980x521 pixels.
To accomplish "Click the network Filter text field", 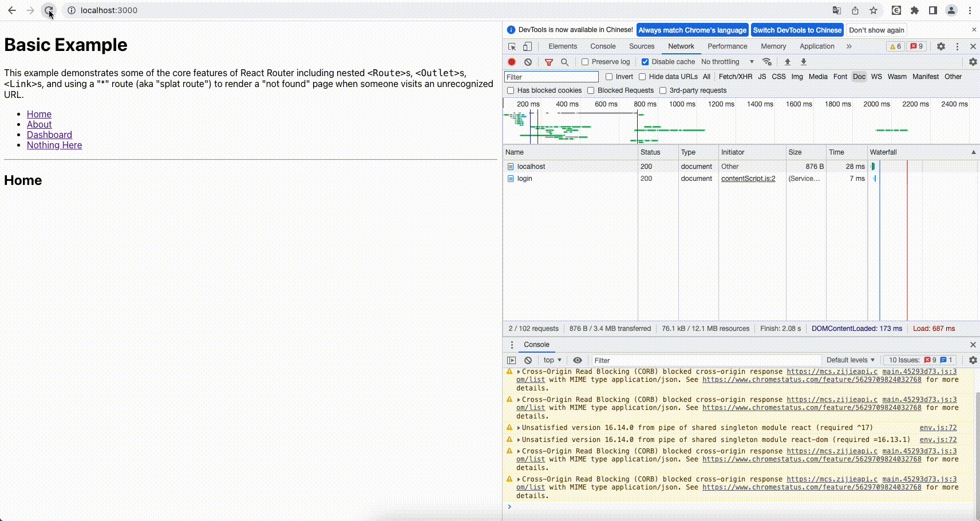I will tap(551, 77).
